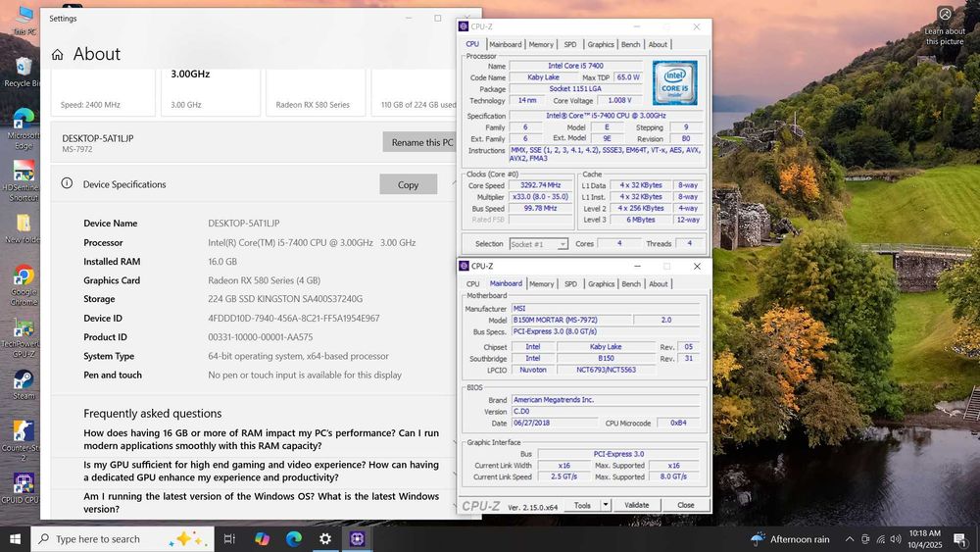The height and width of the screenshot is (552, 980).
Task: Click the Meet Now tray icon
Action: click(865, 539)
